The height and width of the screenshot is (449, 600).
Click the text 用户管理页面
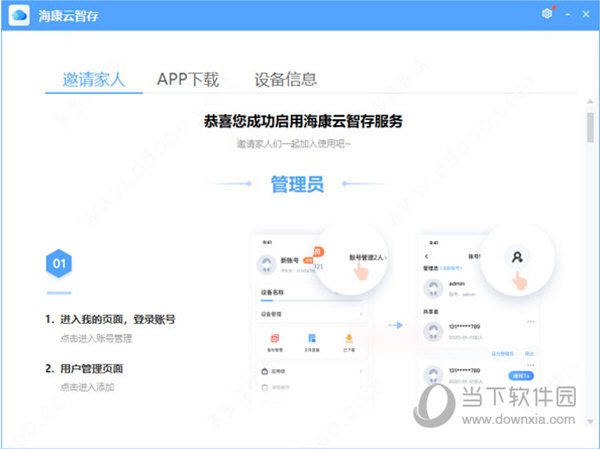pos(91,369)
